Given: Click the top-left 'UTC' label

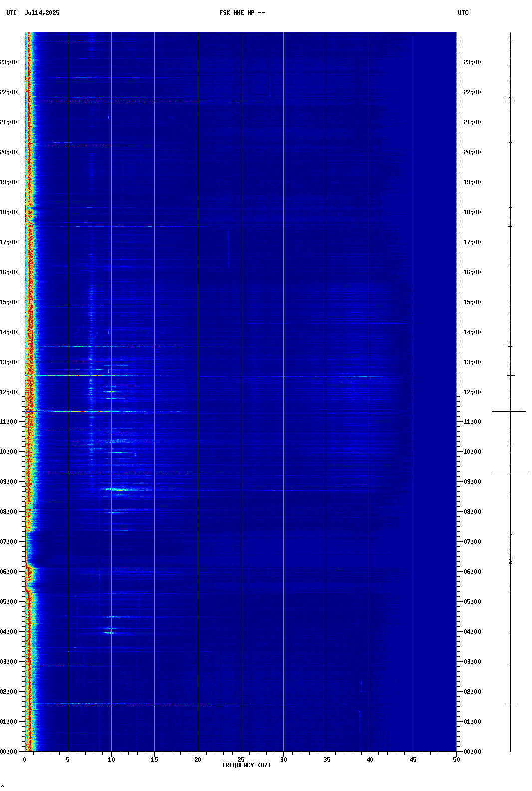Looking at the screenshot, I should 12,13.
